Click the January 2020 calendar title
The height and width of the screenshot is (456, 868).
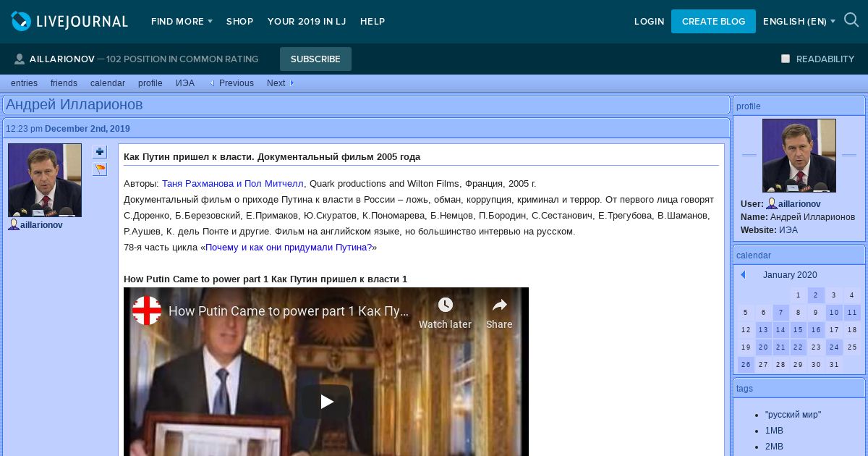[x=790, y=275]
